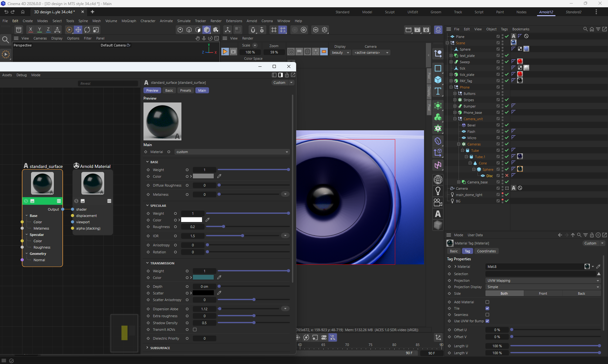Disable the Tile checkbox
The image size is (608, 364).
tap(487, 308)
